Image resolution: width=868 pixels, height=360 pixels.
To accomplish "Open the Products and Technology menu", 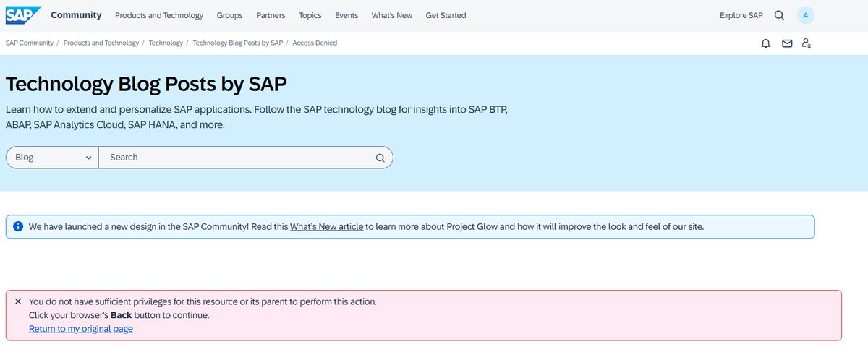I will (x=159, y=15).
